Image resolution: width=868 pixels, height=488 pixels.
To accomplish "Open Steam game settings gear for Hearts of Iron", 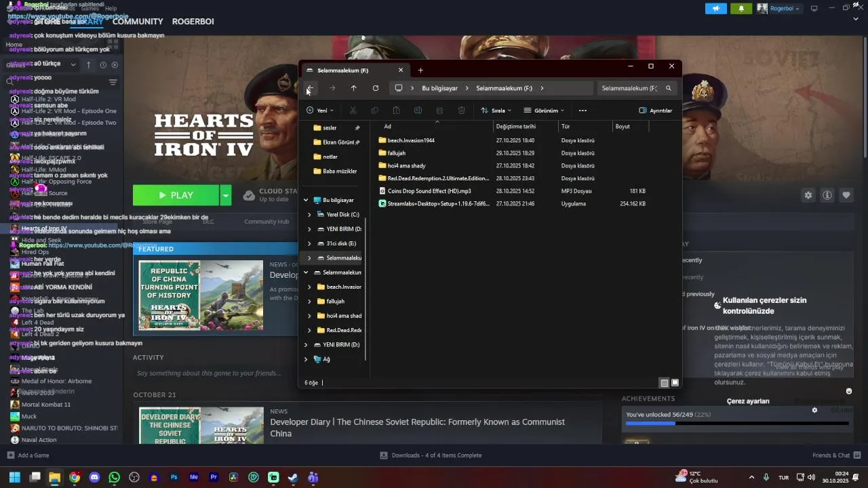I will tap(808, 195).
